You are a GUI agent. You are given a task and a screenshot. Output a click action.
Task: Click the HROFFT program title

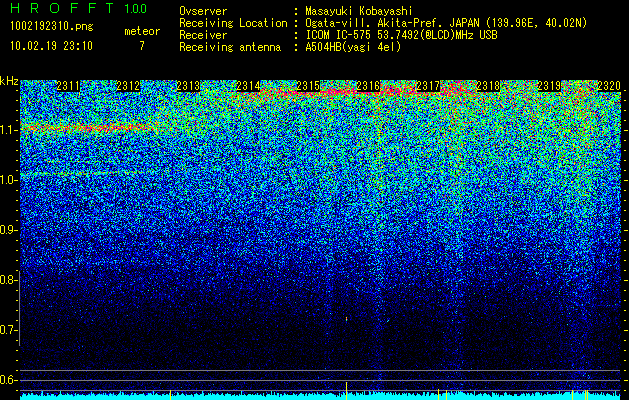[x=62, y=8]
